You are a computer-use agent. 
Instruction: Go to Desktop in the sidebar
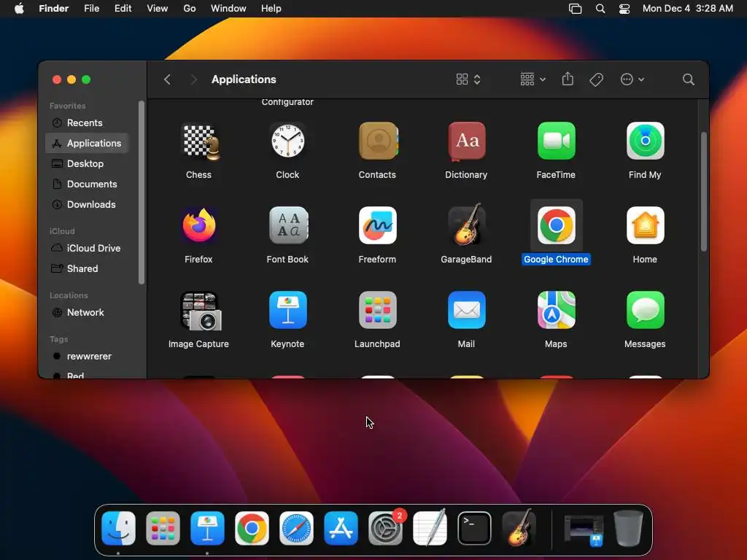[x=87, y=164]
